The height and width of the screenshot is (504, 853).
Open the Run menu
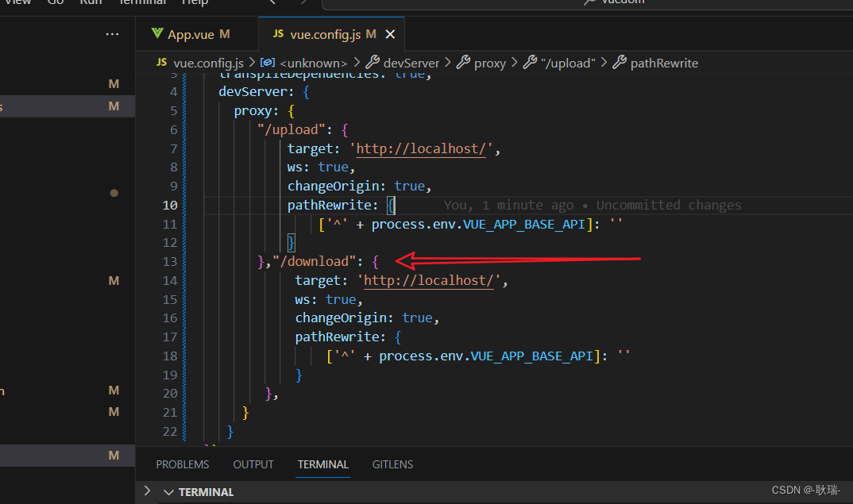[90, 3]
